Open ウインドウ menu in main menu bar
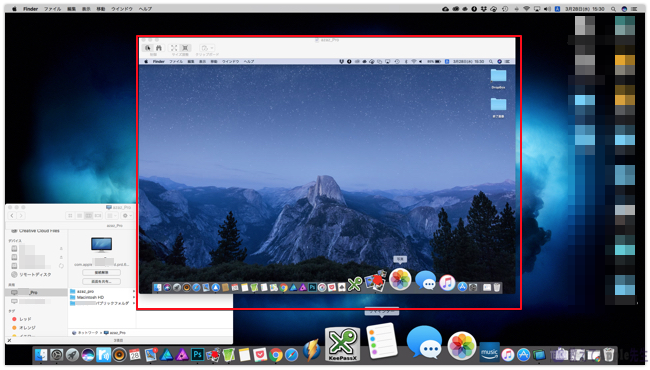The height and width of the screenshot is (370, 650). tap(121, 9)
